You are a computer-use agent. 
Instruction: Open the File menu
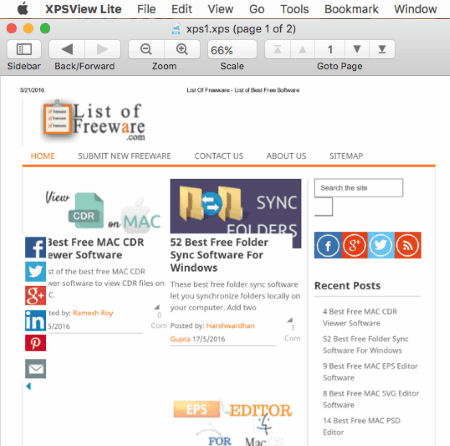(x=146, y=9)
